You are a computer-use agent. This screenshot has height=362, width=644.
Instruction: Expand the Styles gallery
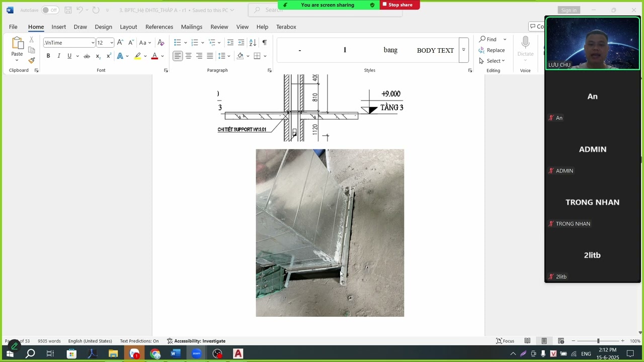click(x=463, y=50)
